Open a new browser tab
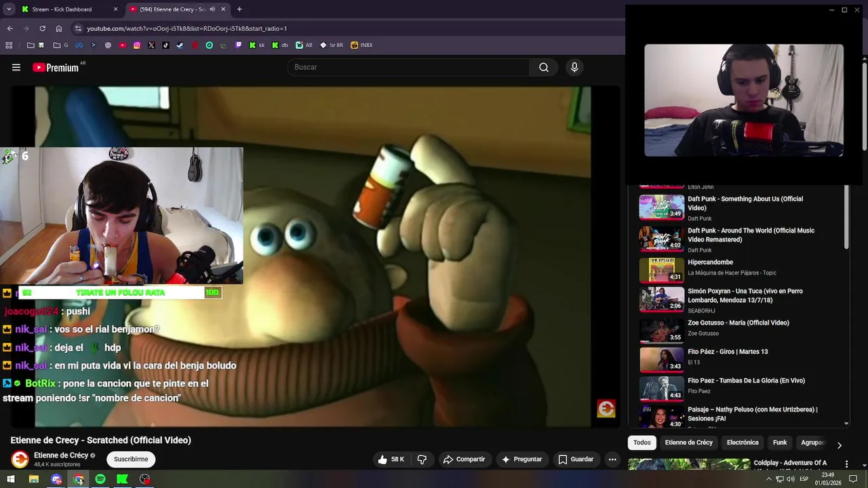868x488 pixels. (x=239, y=9)
